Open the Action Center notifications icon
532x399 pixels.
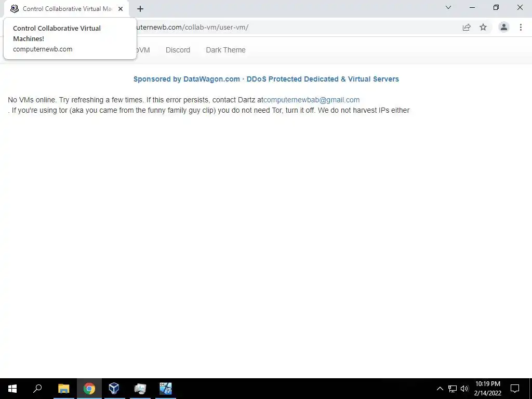515,389
